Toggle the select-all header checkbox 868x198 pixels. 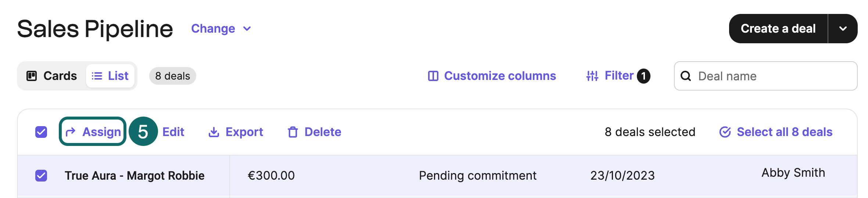[41, 132]
